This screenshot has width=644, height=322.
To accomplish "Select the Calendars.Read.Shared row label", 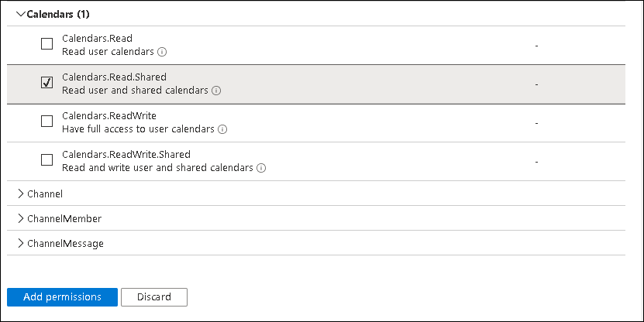I will click(114, 77).
